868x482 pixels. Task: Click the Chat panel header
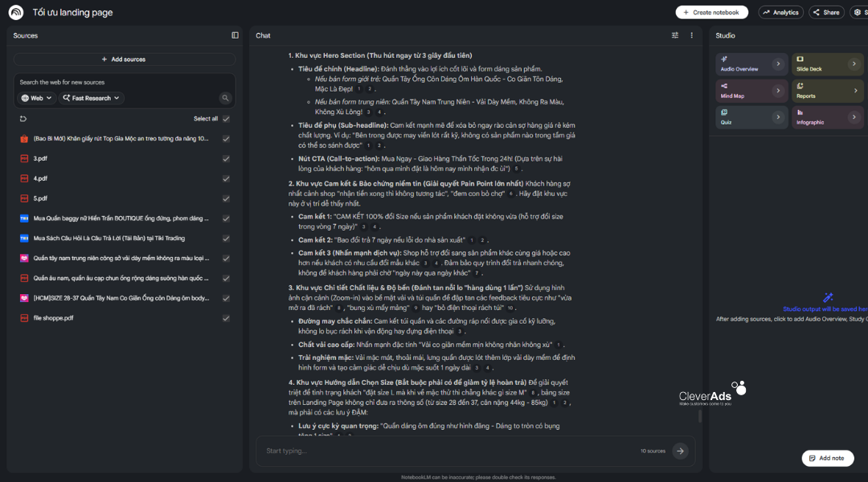coord(263,35)
